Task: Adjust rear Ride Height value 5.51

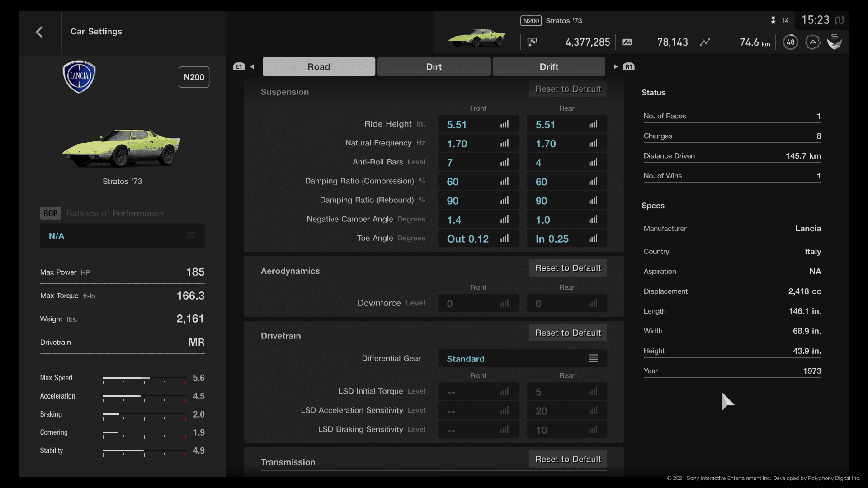Action: point(567,124)
